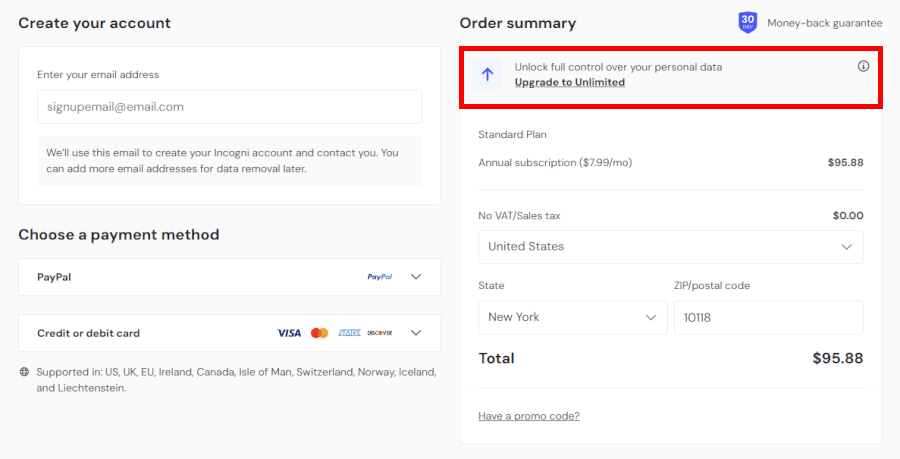Click the PayPal logo icon
900x459 pixels.
click(x=380, y=277)
